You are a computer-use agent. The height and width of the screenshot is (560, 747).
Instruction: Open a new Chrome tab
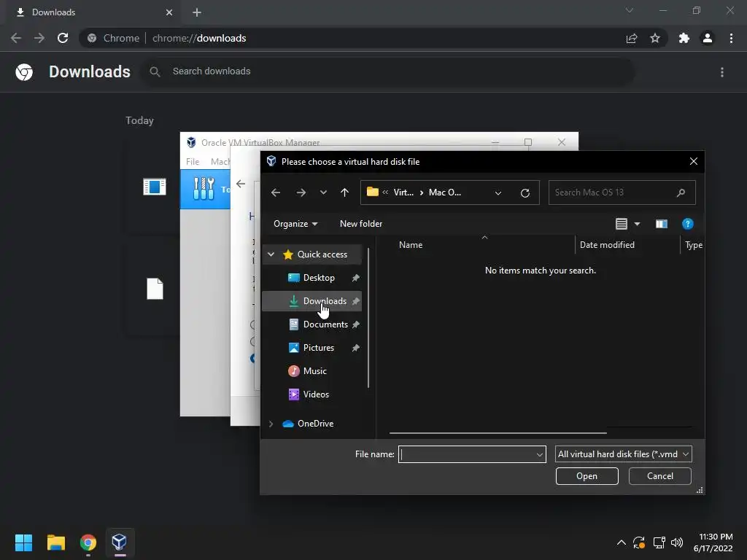197,12
